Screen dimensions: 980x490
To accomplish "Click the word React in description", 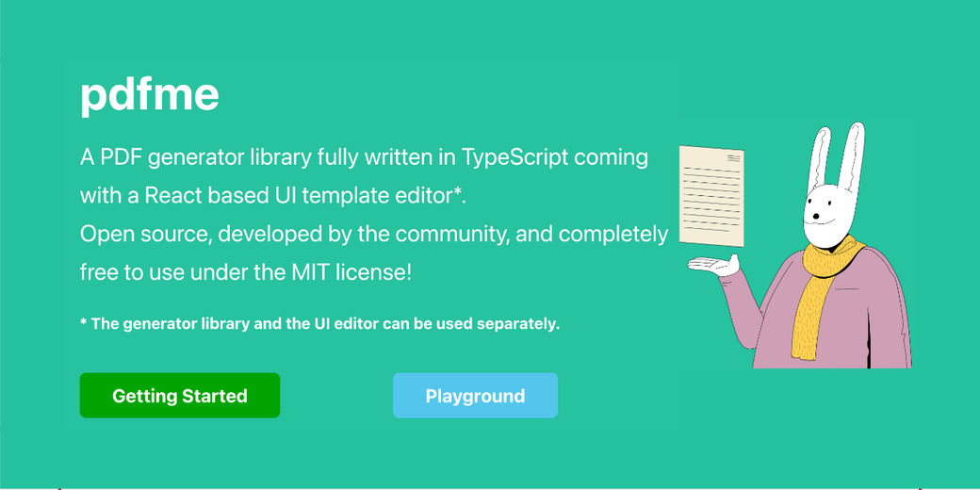I will 171,196.
